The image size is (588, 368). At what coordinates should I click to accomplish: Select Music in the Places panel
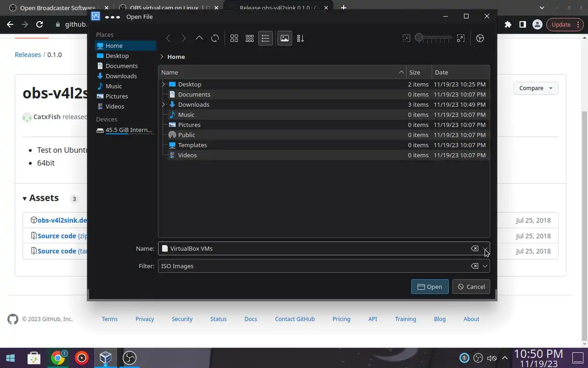(x=125, y=86)
